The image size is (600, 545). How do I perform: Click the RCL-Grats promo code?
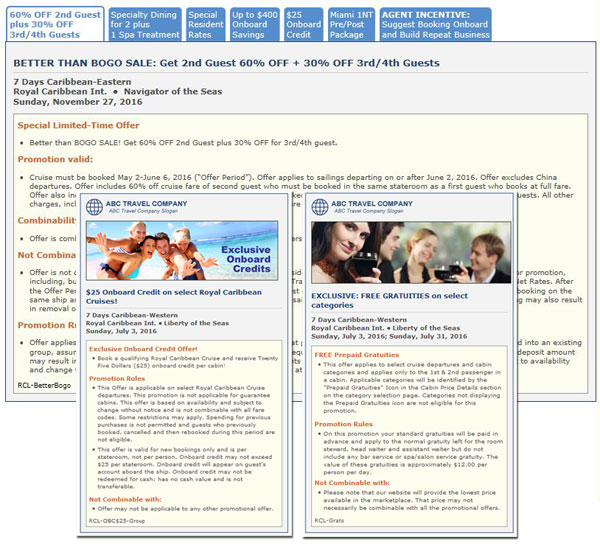329,521
